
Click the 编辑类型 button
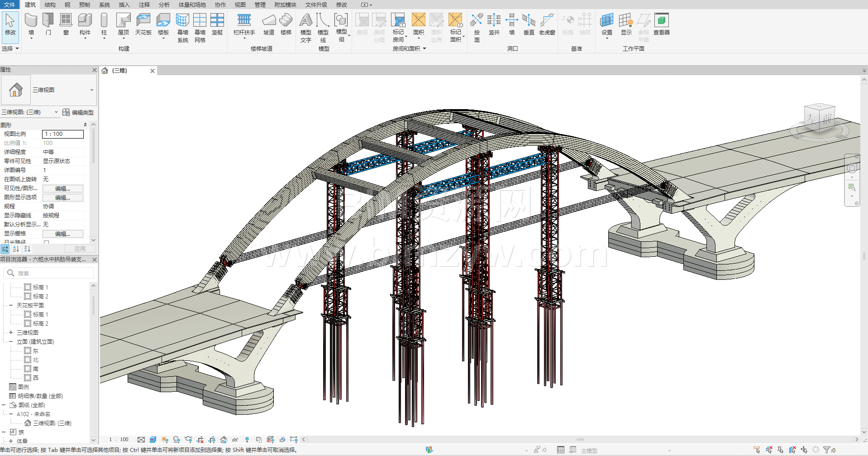pos(78,112)
